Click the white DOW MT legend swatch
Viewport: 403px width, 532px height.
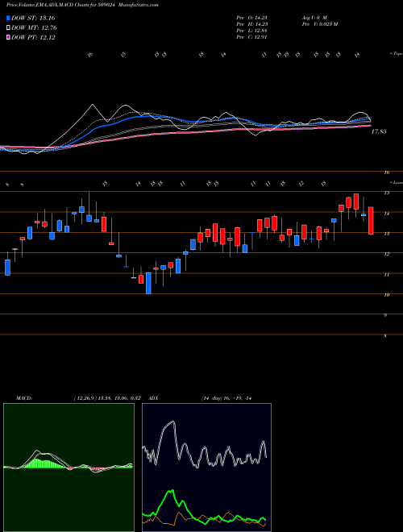(8, 28)
